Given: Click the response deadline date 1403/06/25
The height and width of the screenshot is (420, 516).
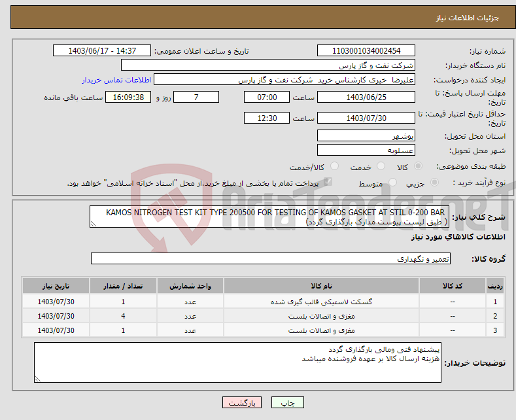Looking at the screenshot, I should tap(366, 97).
